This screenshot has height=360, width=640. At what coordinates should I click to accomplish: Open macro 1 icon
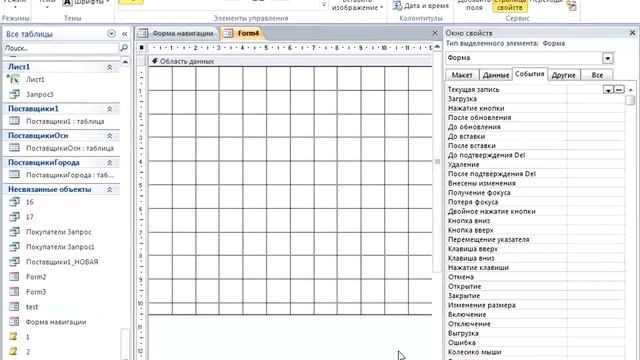tap(13, 337)
